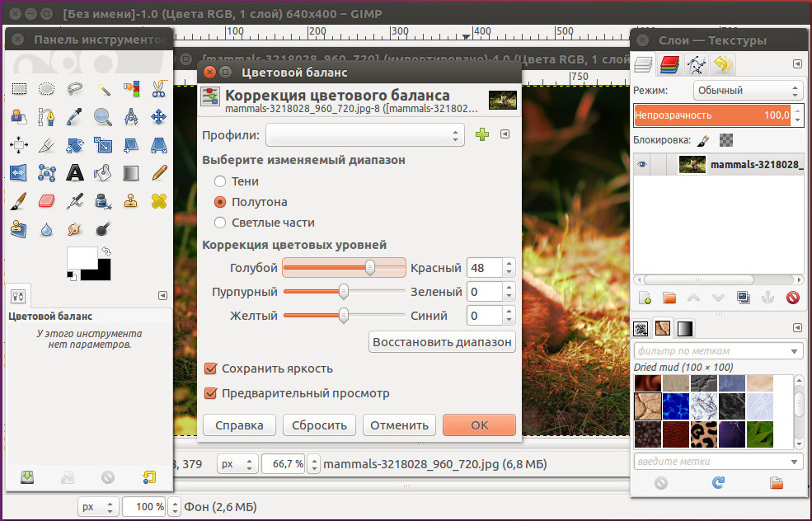Uncheck Сохранить яркость checkbox
Viewport: 812px width, 521px height.
210,368
